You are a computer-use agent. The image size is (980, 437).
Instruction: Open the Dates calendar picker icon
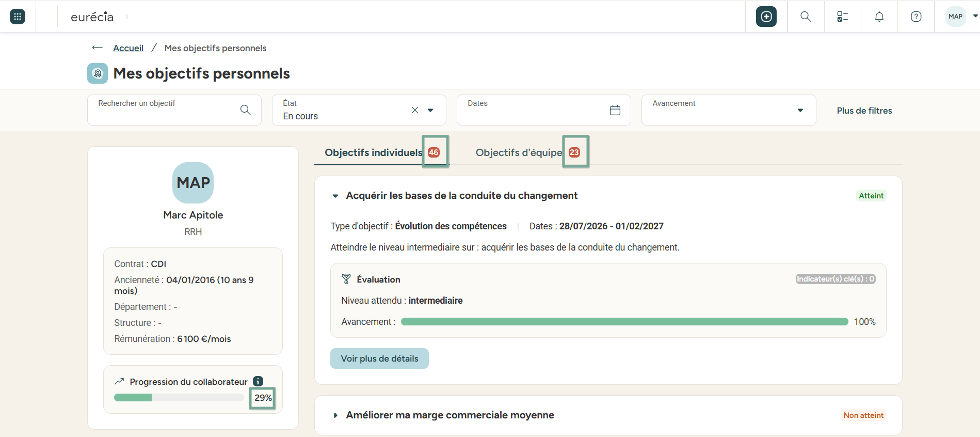tap(615, 110)
